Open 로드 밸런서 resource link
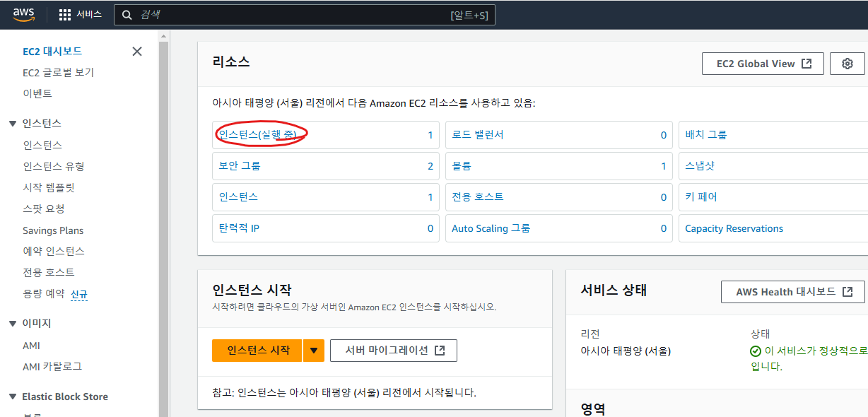Viewport: 868px width, 417px height. [478, 134]
